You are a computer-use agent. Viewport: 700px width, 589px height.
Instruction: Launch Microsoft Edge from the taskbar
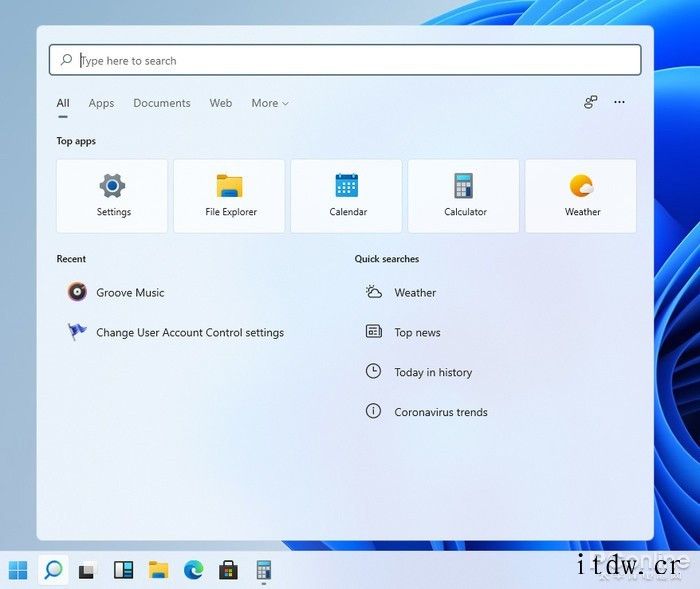coord(193,570)
